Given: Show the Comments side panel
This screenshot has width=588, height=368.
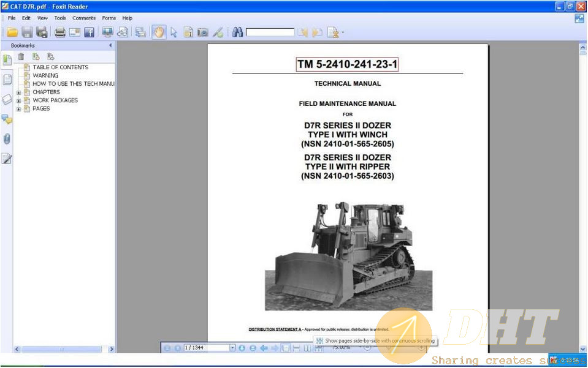Looking at the screenshot, I should pos(7,119).
